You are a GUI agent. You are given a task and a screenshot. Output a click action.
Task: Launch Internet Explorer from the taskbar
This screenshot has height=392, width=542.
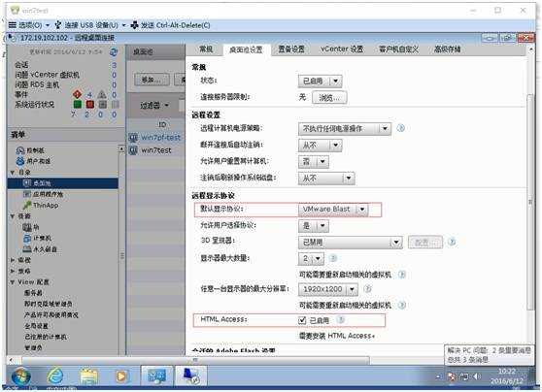55,376
